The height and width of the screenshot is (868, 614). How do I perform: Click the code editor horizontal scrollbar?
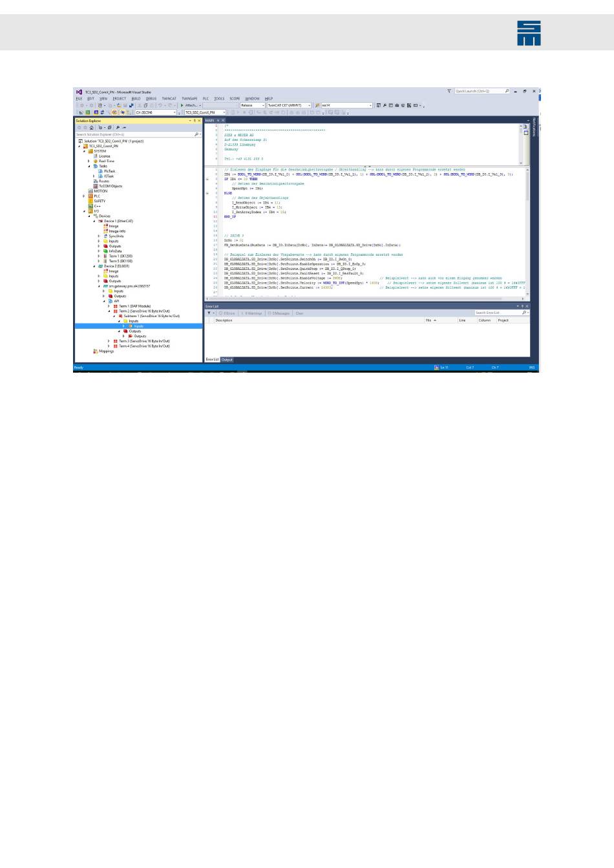(365, 299)
